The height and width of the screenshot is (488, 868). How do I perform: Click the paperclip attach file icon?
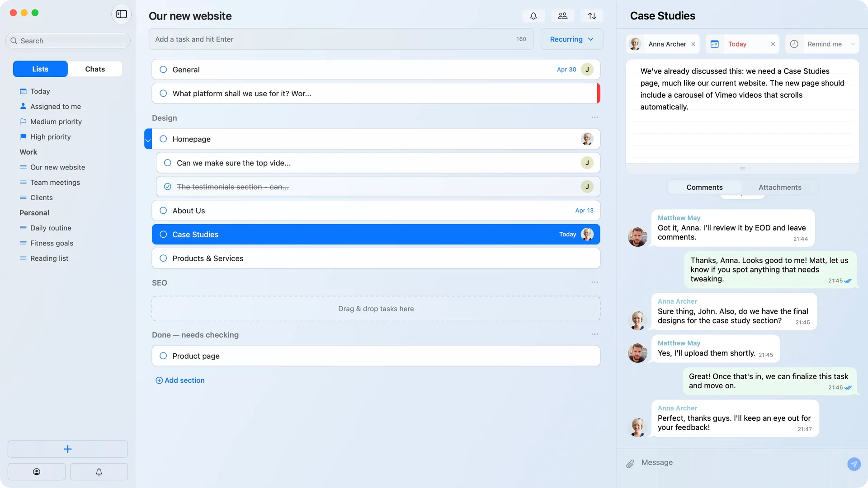tap(630, 464)
